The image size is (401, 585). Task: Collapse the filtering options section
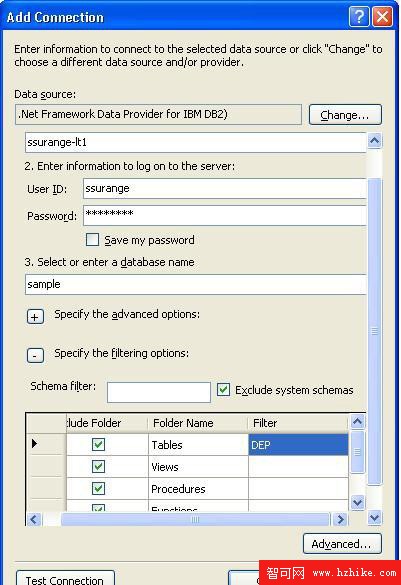(x=35, y=356)
